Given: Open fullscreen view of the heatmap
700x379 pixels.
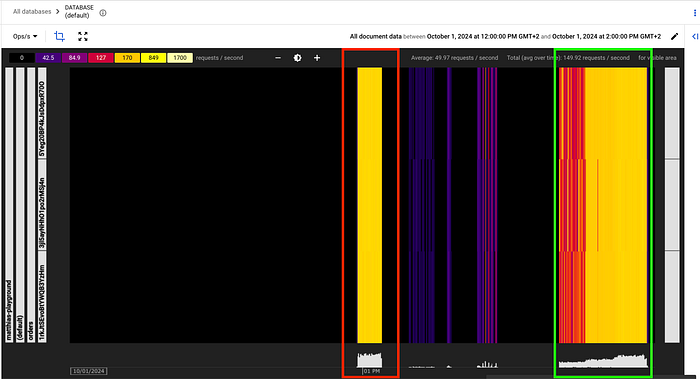Looking at the screenshot, I should point(83,36).
